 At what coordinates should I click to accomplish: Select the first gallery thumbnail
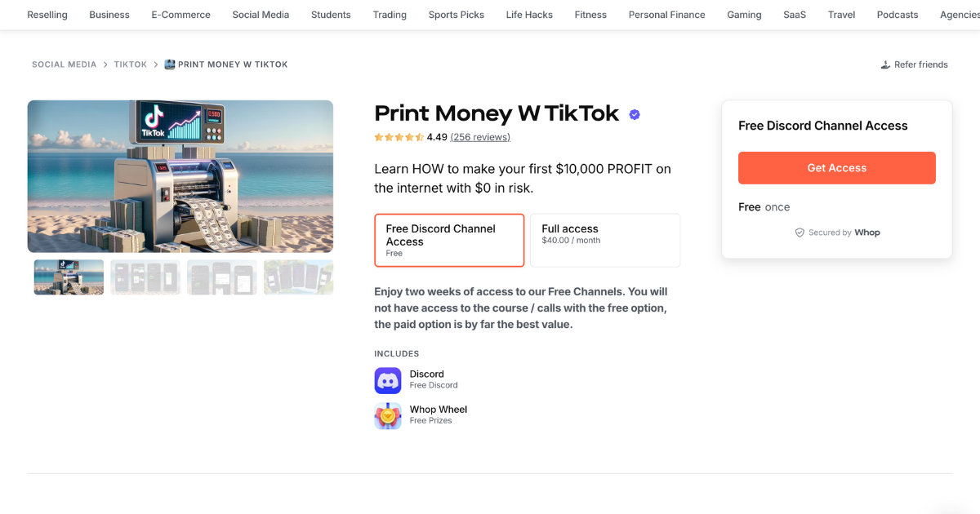(x=69, y=277)
